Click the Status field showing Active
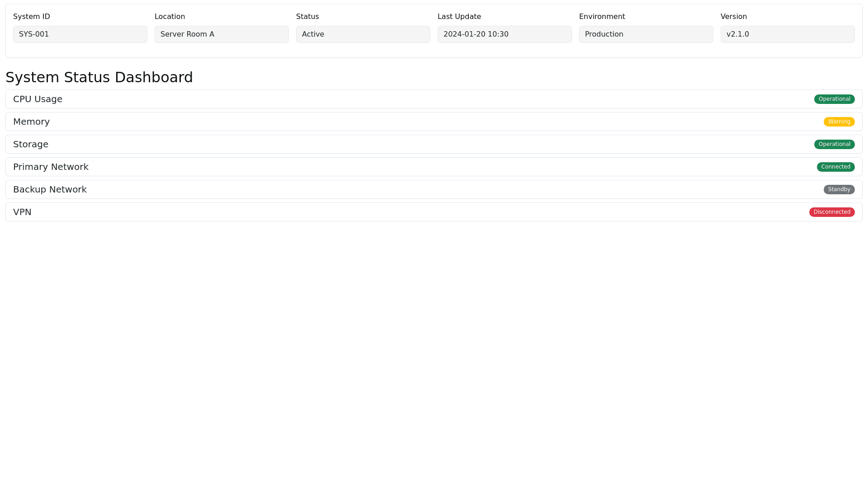This screenshot has width=868, height=488. click(363, 34)
